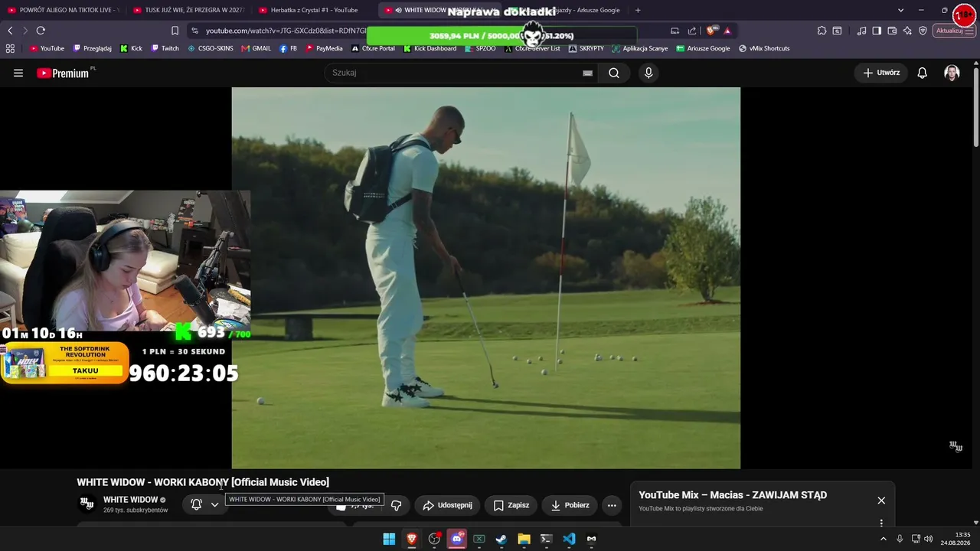This screenshot has width=980, height=551.
Task: Open the FB bookmark
Action: tap(289, 48)
